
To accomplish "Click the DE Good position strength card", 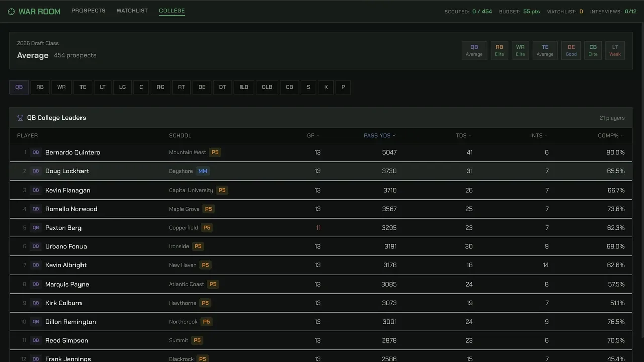I will point(571,51).
